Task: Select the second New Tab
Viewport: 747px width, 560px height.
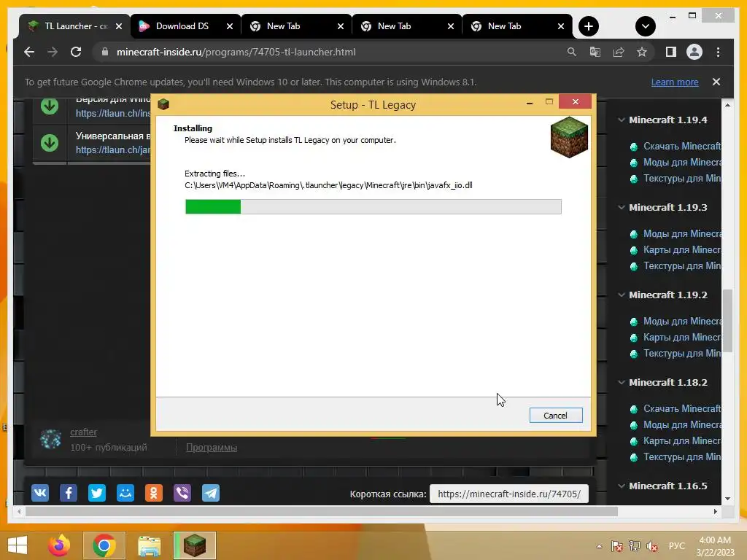Action: (406, 26)
